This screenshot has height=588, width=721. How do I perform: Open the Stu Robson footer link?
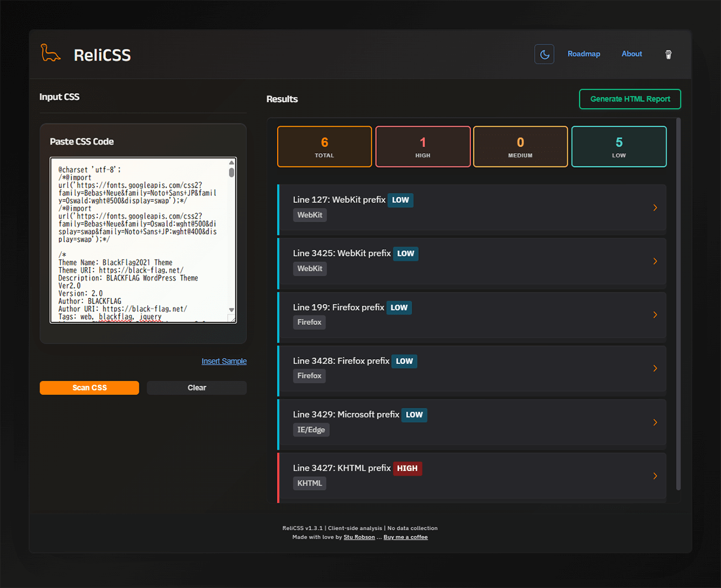359,537
